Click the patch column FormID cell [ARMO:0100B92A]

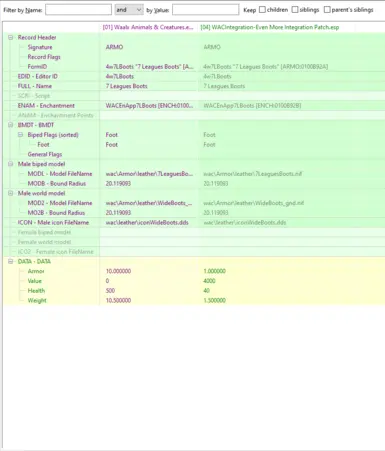click(x=266, y=67)
